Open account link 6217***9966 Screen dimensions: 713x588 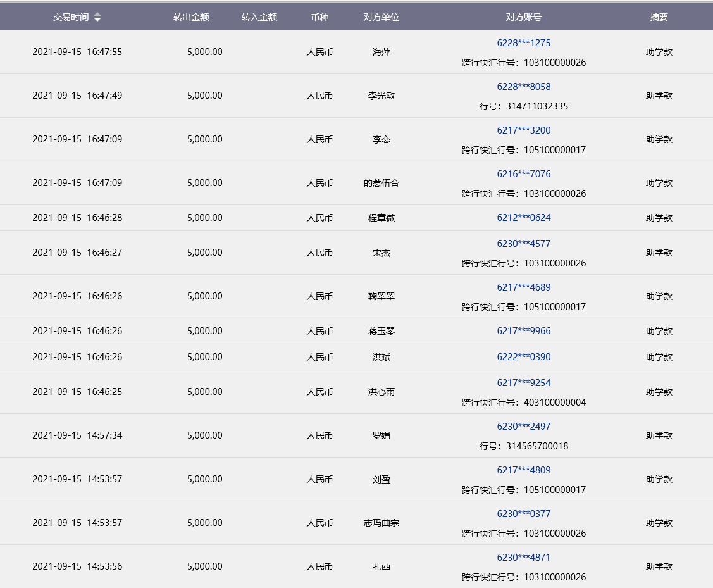coord(523,331)
